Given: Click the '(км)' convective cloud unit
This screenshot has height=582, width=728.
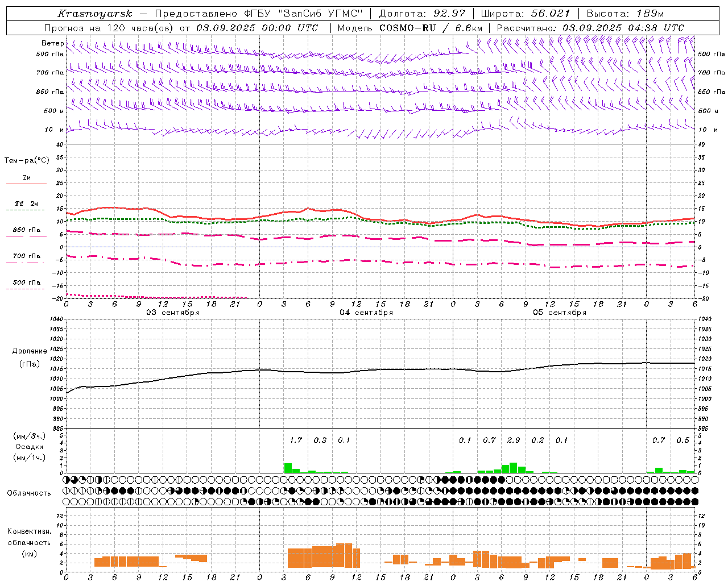Looking at the screenshot, I should pyautogui.click(x=29, y=554).
